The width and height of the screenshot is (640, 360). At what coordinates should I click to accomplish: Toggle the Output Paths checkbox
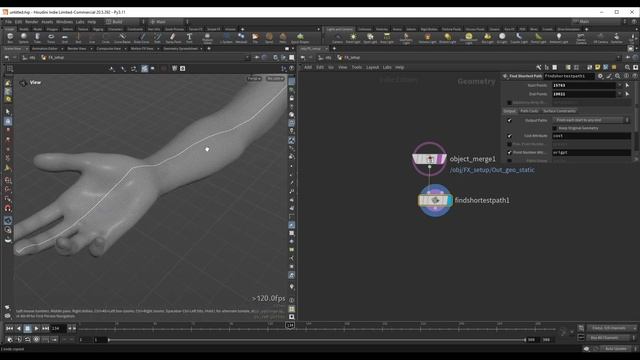click(x=509, y=120)
